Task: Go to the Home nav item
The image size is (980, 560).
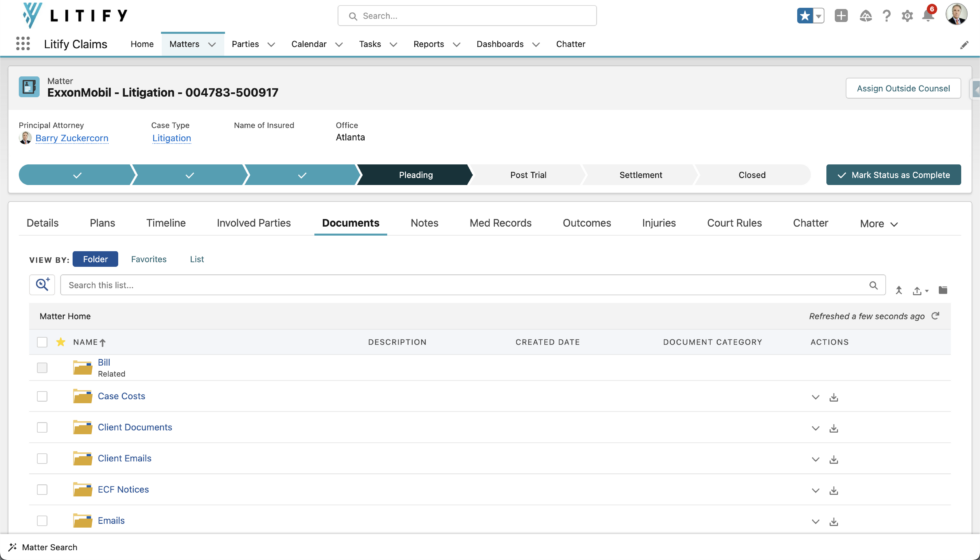Action: 142,44
